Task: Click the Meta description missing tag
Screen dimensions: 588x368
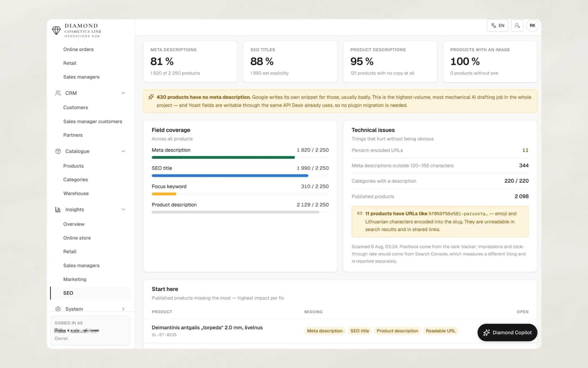Action: pos(325,331)
